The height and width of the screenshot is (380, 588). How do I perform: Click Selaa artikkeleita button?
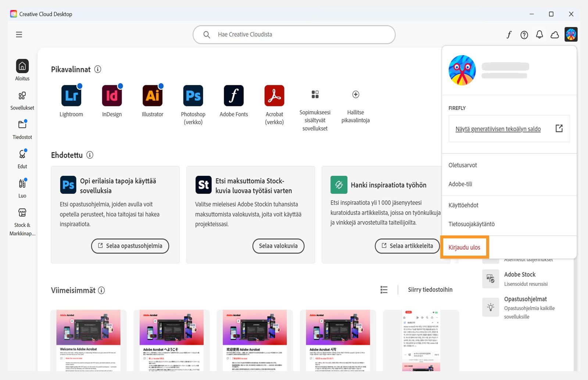point(407,246)
